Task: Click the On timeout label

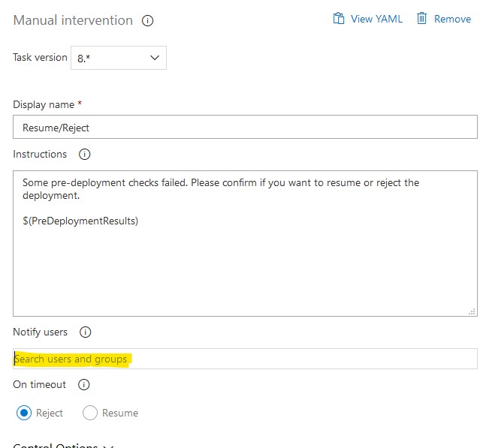Action: click(x=39, y=385)
